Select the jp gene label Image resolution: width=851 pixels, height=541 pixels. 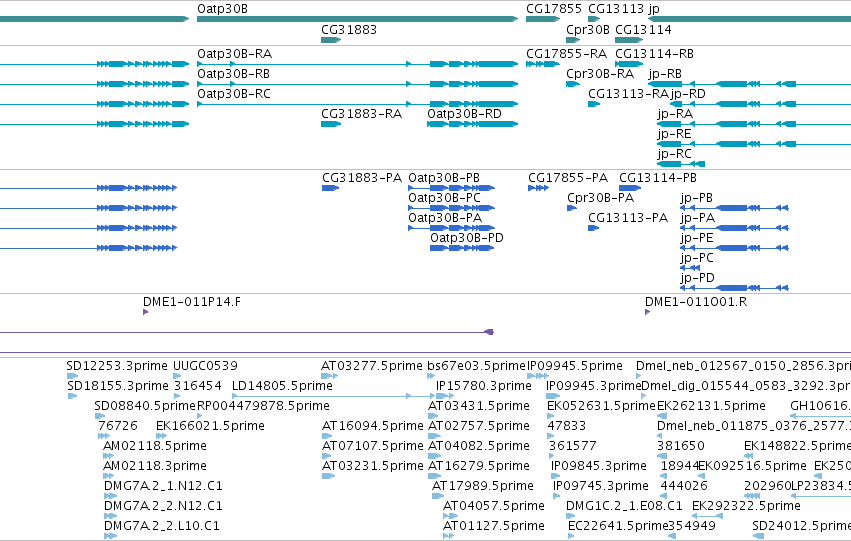(654, 9)
